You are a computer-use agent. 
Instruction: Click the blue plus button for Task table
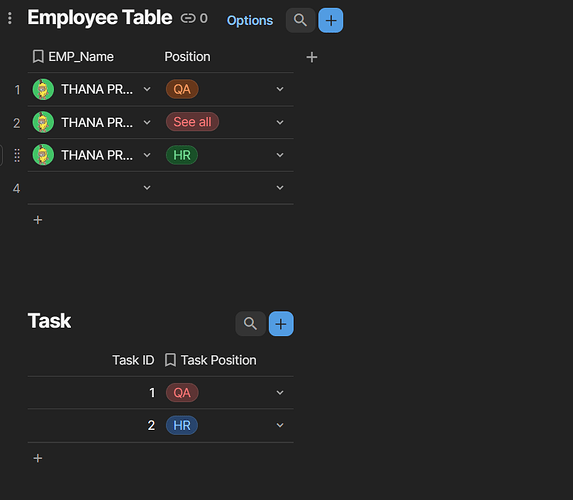click(281, 323)
